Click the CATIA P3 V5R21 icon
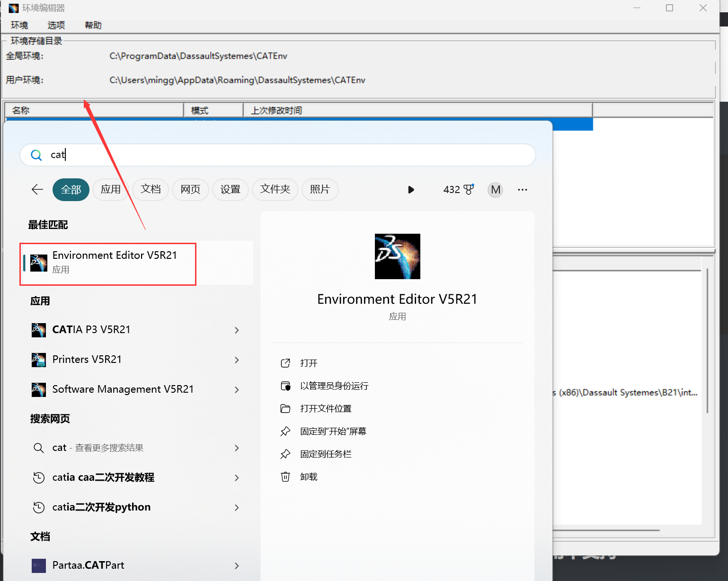 coord(39,330)
